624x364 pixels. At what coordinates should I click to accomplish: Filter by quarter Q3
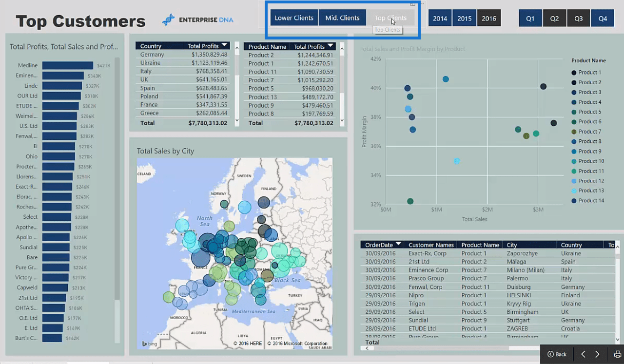pyautogui.click(x=578, y=18)
